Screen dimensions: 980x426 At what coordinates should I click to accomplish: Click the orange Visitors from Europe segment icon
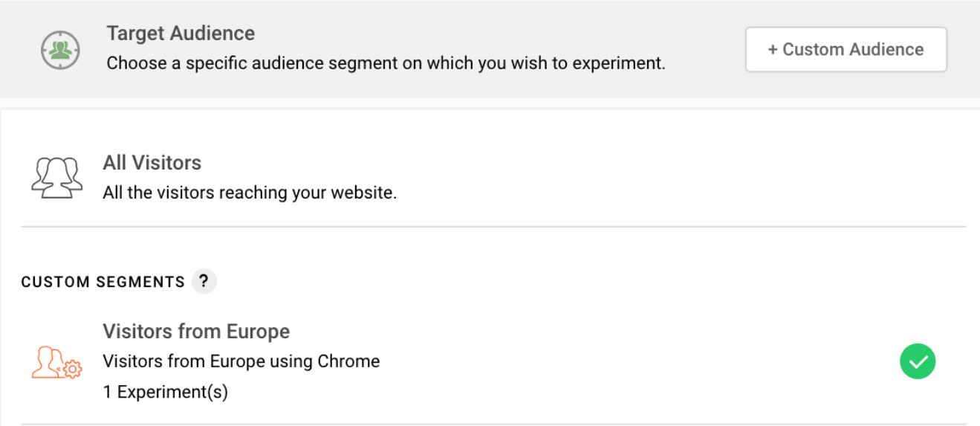pyautogui.click(x=56, y=362)
